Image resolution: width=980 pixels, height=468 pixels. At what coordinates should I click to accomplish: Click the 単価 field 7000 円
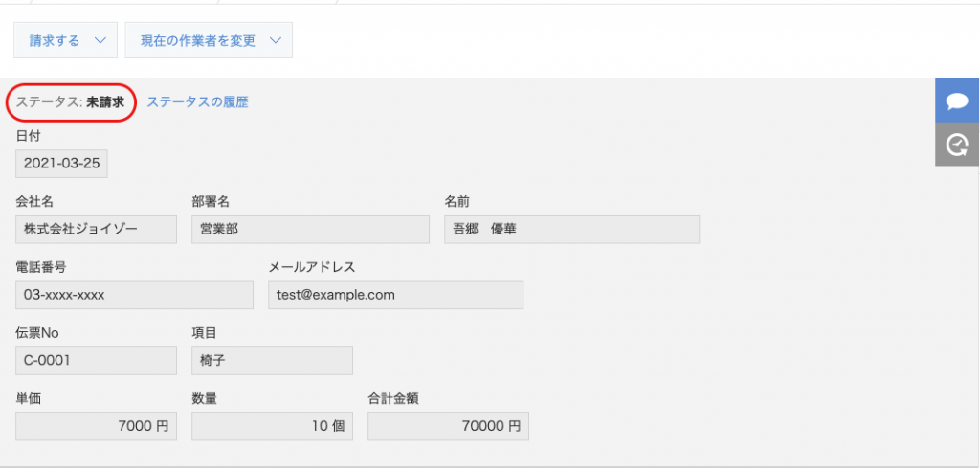tap(97, 426)
